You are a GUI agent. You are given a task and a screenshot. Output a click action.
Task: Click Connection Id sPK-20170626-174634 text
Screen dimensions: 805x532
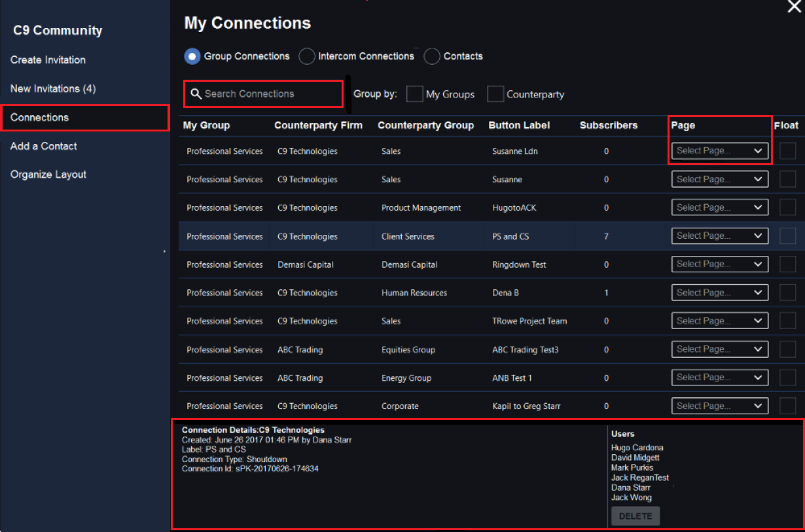250,469
